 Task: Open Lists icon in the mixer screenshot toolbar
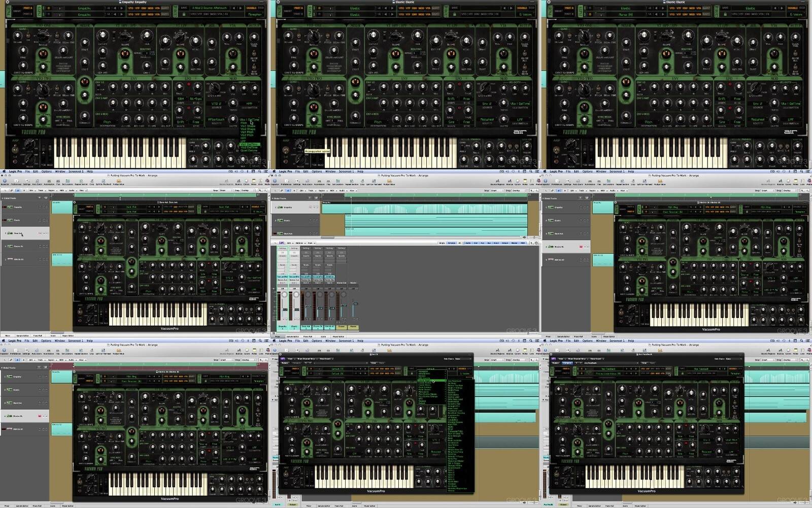(x=531, y=182)
